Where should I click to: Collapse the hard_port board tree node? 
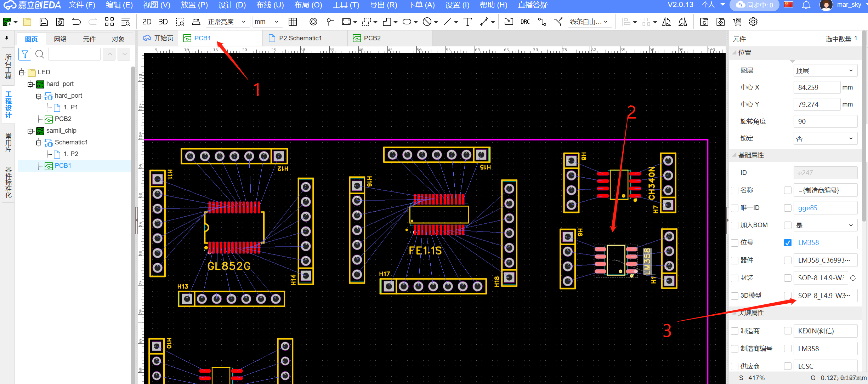point(30,84)
